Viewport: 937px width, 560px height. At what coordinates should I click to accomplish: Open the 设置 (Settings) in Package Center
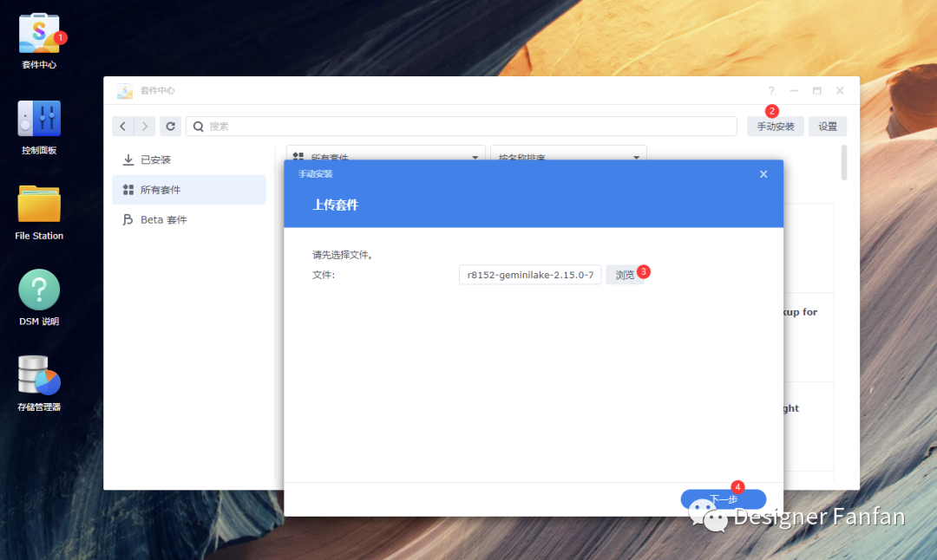827,126
